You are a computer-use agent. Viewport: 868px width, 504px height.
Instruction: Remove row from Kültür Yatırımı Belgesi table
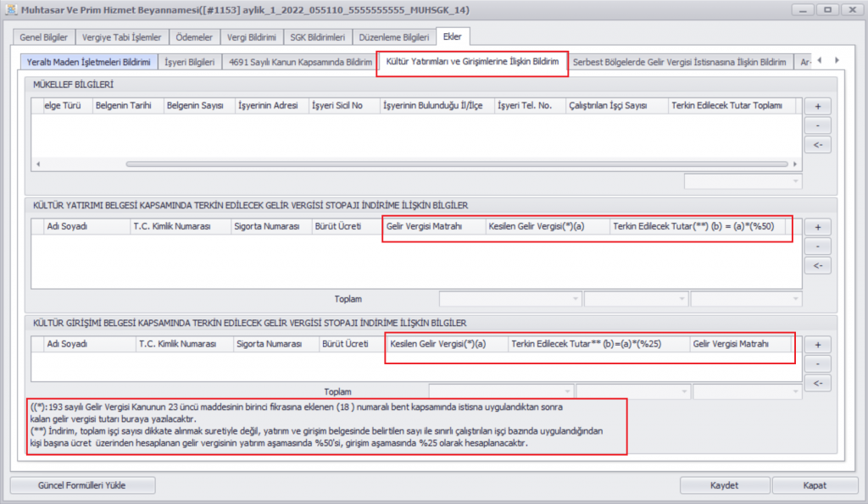[817, 246]
